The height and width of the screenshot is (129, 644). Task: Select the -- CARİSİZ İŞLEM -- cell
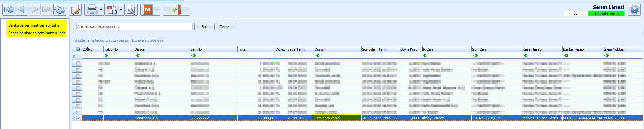497,118
